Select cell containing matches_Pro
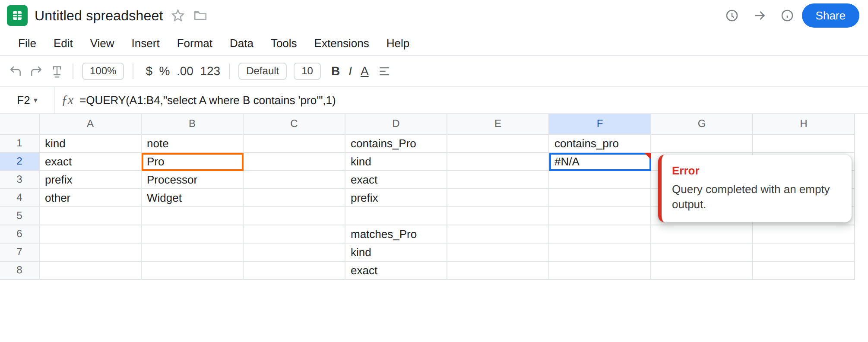868x342 pixels. tap(396, 234)
